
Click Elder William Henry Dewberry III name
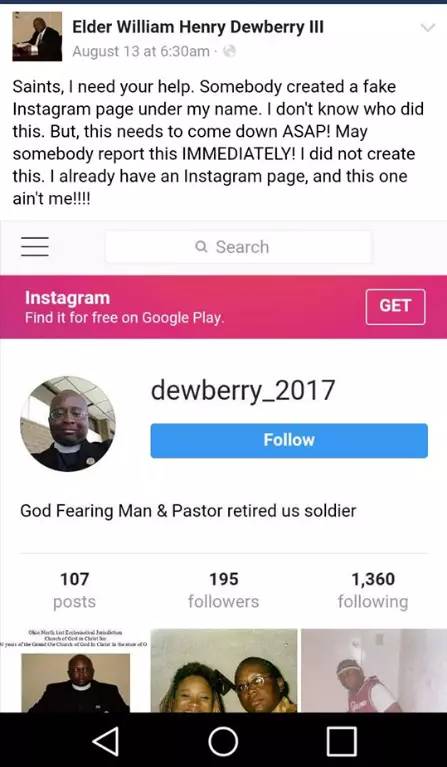pos(198,27)
